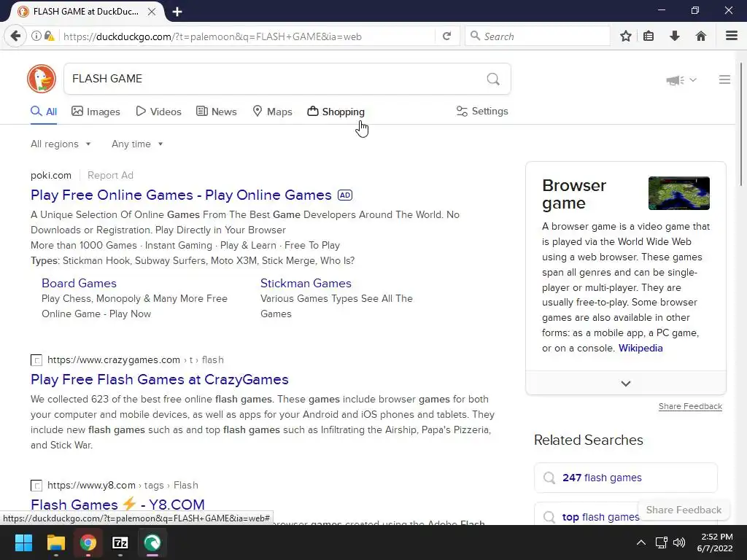The image size is (747, 560).
Task: Open site identity info icon
Action: click(x=36, y=36)
